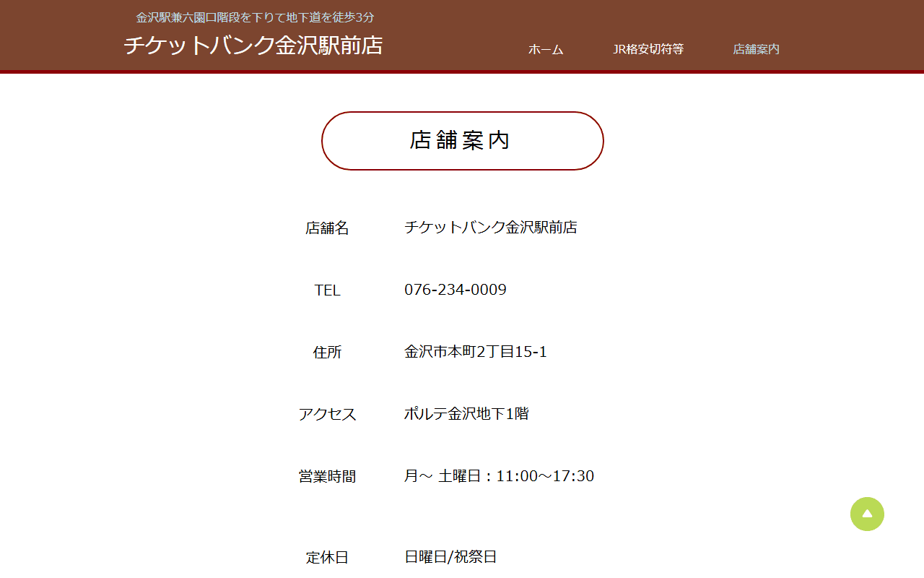Open the 店舗案内 navigation link
The width and height of the screenshot is (924, 578).
(x=757, y=49)
